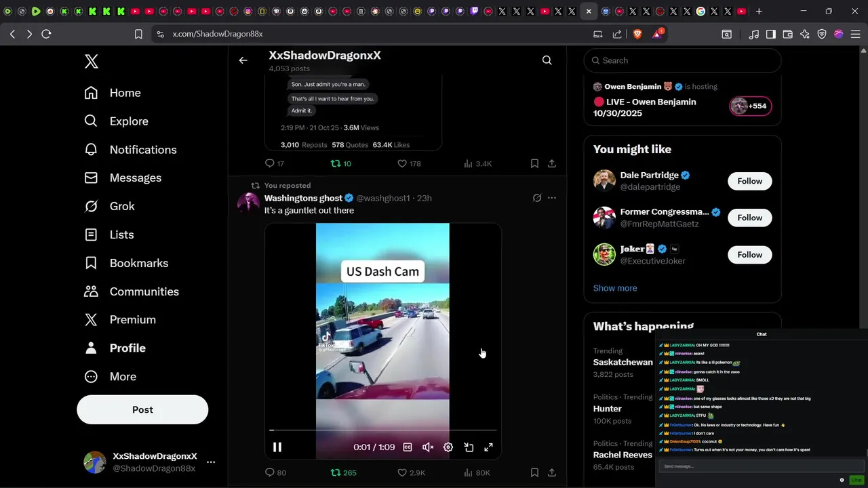
Task: Bookmark the Washingtons ghost post
Action: click(534, 472)
